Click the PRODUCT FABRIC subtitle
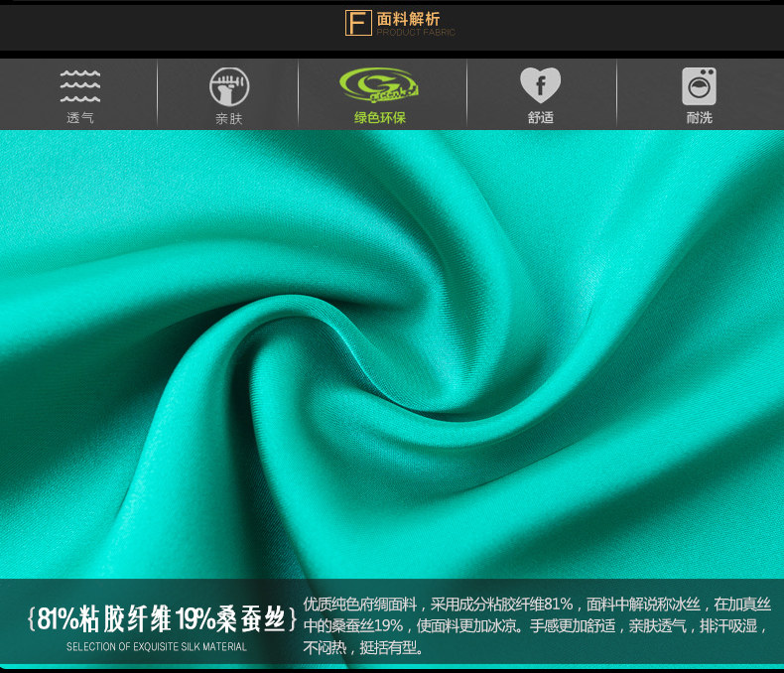Screen dimensions: 784x673 coord(415,33)
